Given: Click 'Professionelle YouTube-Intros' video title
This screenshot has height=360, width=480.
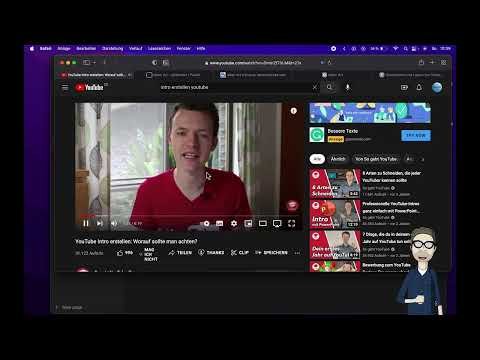Looking at the screenshot, I should click(391, 207).
